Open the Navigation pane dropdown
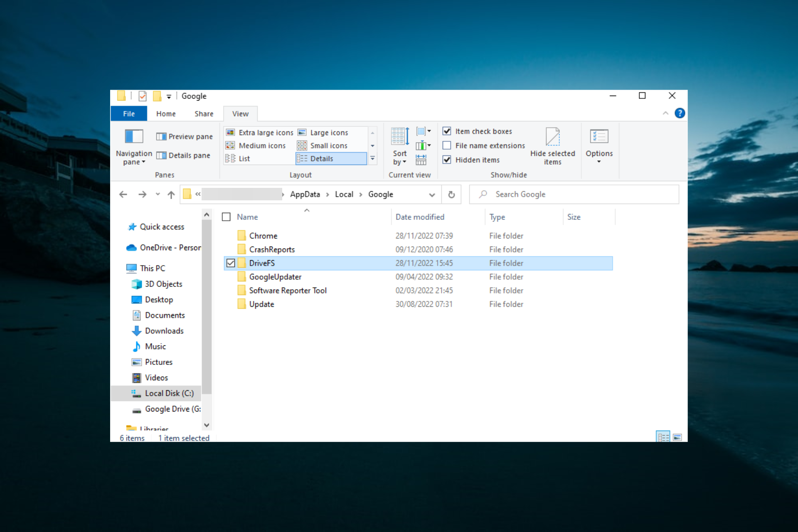 click(x=134, y=147)
